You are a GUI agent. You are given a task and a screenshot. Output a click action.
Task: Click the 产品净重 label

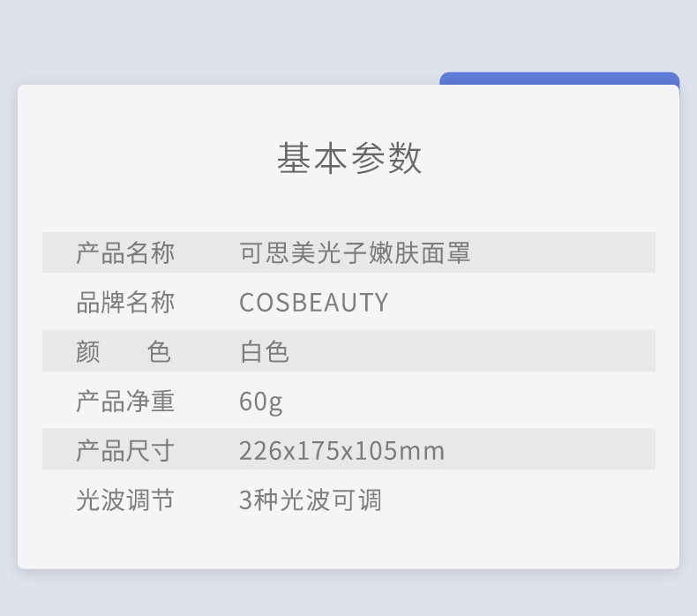[125, 402]
